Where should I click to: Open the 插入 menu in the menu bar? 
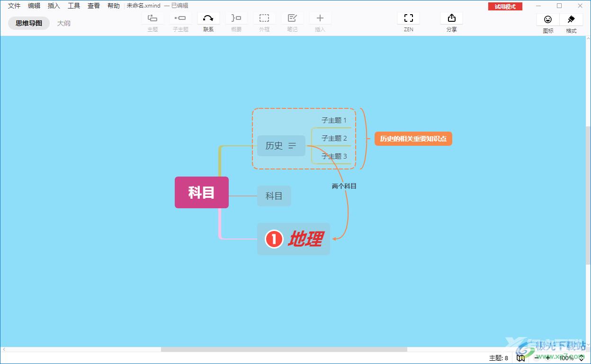[x=54, y=6]
